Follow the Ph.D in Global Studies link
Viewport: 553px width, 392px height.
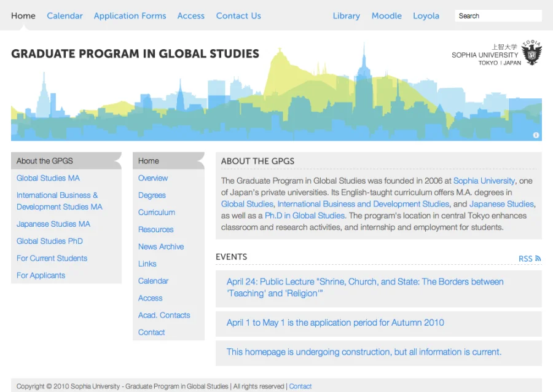(x=305, y=216)
